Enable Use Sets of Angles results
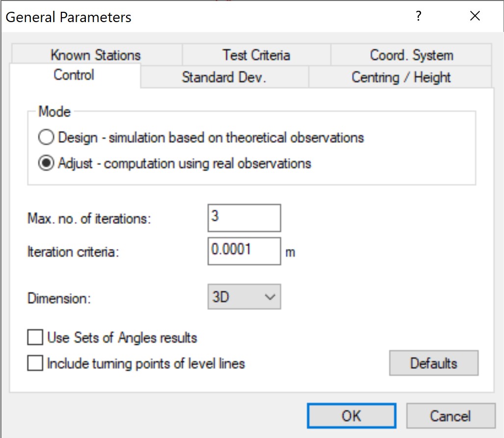 [35, 338]
